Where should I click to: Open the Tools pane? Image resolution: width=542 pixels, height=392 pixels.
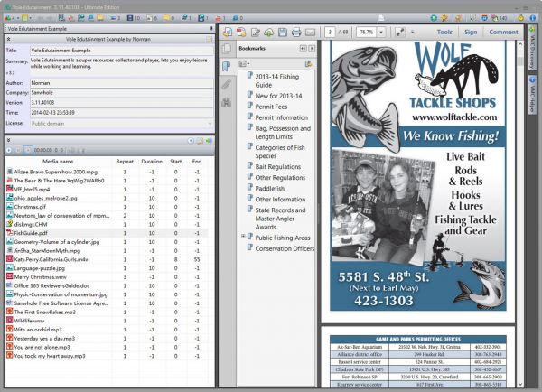[x=444, y=32]
